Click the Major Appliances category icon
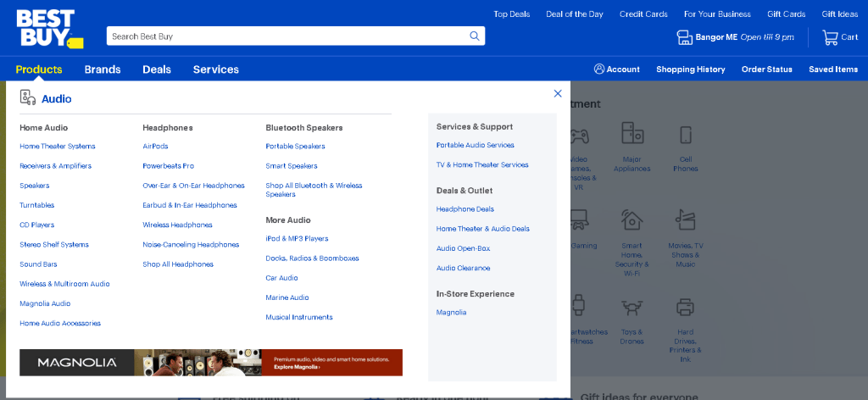 click(x=632, y=136)
